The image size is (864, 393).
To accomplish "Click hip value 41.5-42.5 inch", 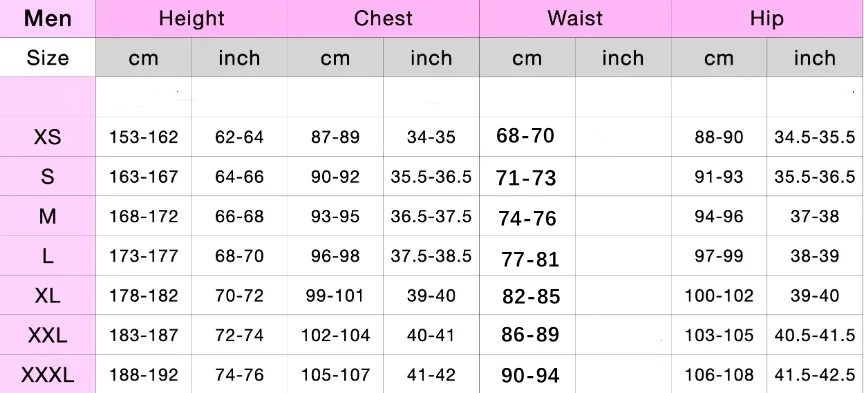I will pos(814,375).
